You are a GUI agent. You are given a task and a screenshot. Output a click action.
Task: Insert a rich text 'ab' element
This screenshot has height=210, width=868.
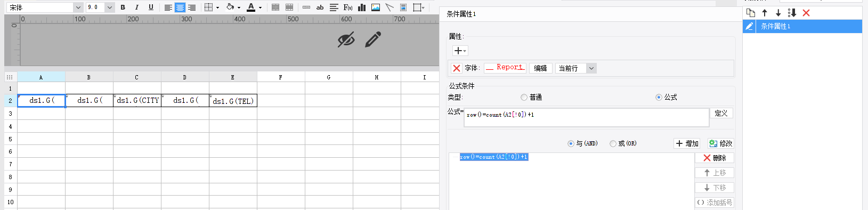(x=320, y=7)
